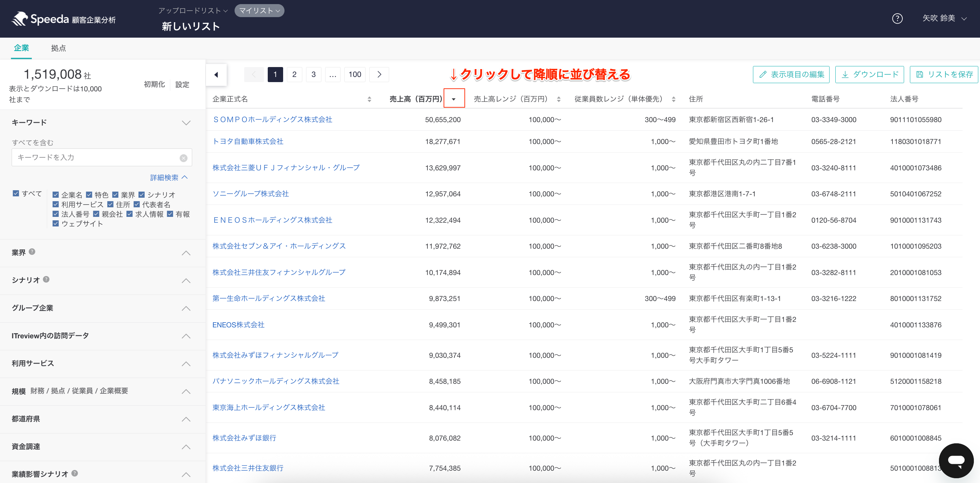The image size is (980, 483).
Task: Open the マイリスト dropdown
Action: point(259,11)
